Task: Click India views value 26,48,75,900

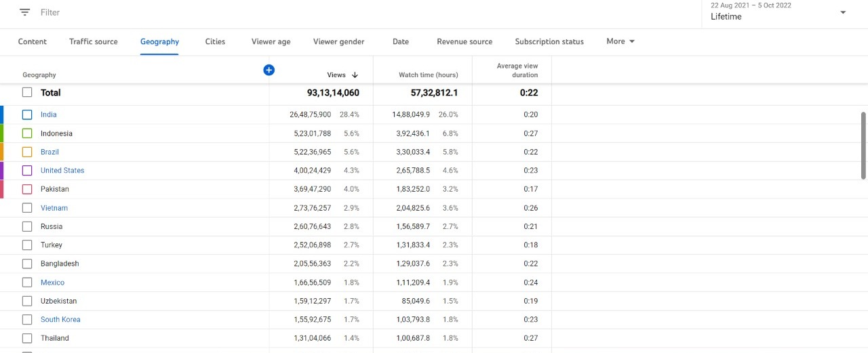Action: point(311,115)
